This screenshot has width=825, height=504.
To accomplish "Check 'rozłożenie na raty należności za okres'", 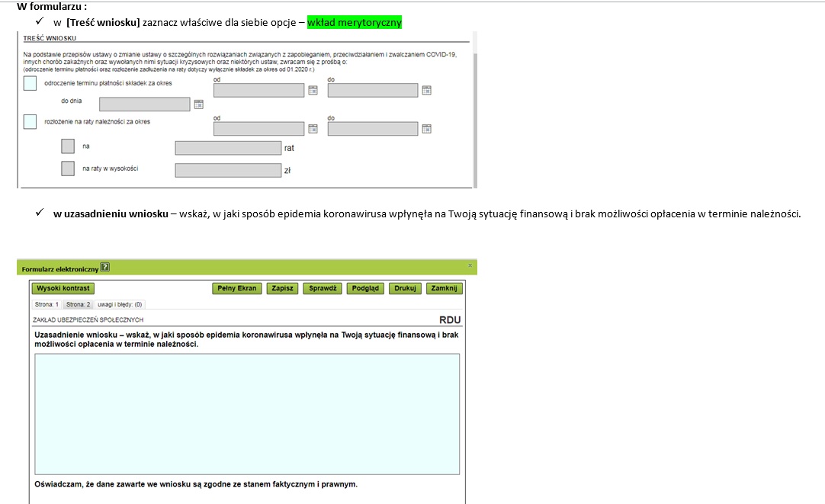I will pos(30,121).
